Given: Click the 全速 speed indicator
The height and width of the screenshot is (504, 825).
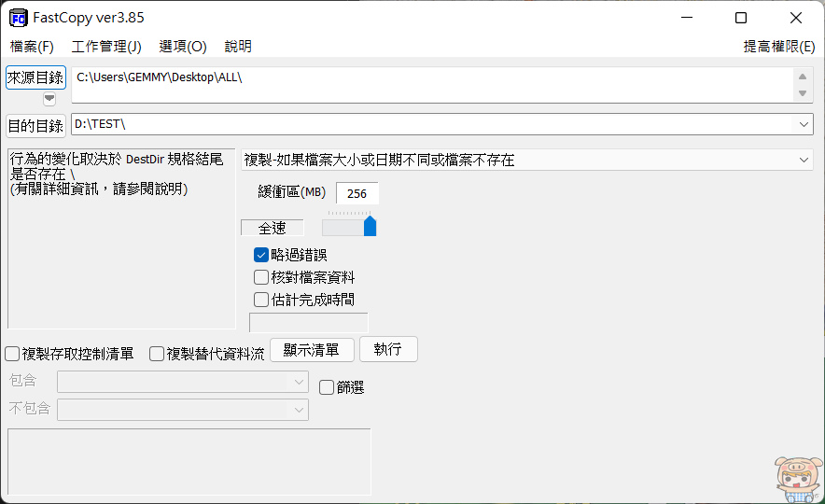Looking at the screenshot, I should (272, 228).
